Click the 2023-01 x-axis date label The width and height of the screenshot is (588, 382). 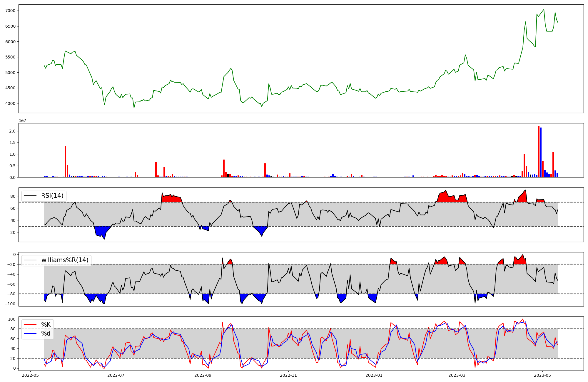point(374,375)
